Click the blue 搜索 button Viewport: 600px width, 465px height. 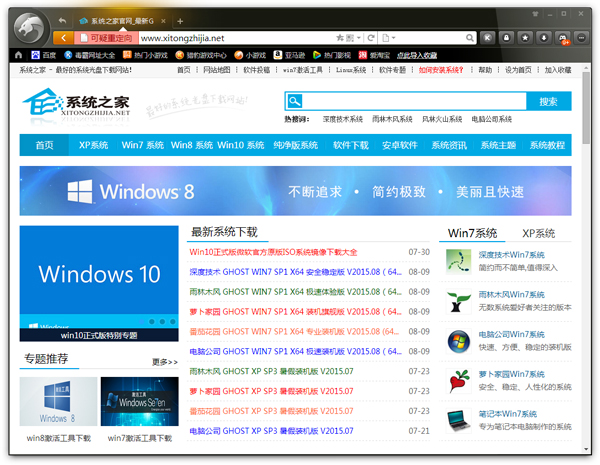pos(548,101)
